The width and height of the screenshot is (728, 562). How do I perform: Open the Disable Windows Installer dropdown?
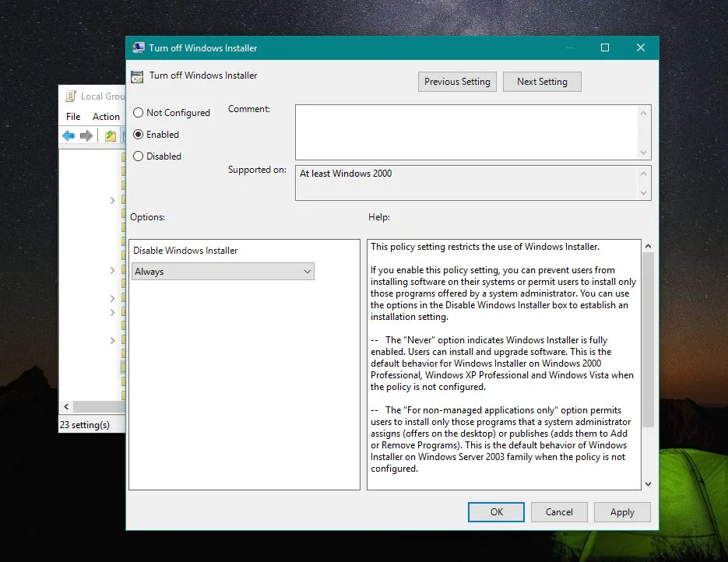(223, 272)
